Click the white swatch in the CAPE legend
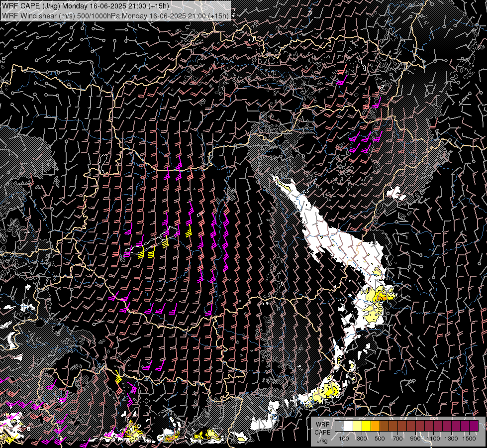 pos(349,426)
